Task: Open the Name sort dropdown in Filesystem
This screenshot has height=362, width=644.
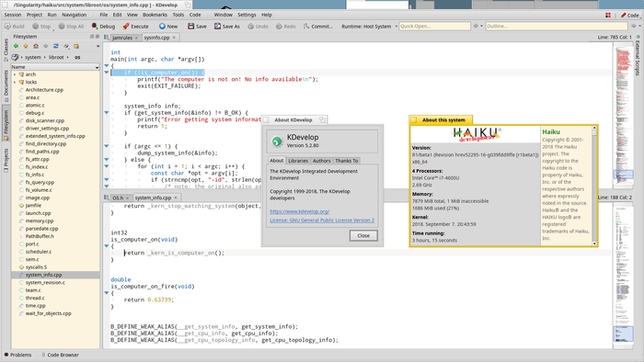Action: coord(55,67)
